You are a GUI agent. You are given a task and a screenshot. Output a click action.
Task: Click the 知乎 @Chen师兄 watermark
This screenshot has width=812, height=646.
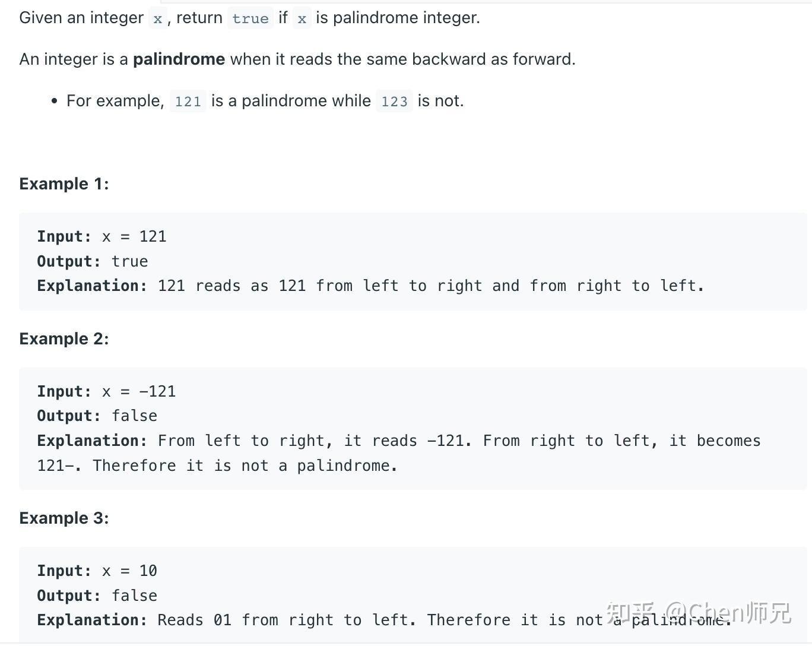699,613
